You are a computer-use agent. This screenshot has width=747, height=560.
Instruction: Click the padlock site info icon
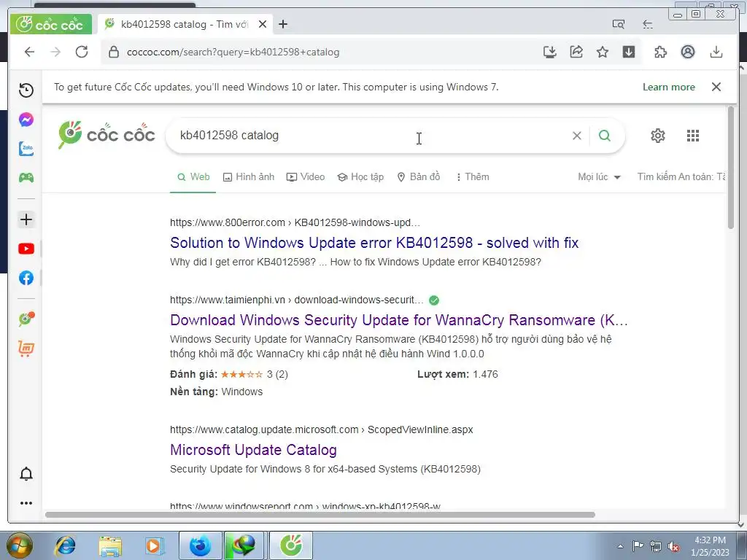113,52
